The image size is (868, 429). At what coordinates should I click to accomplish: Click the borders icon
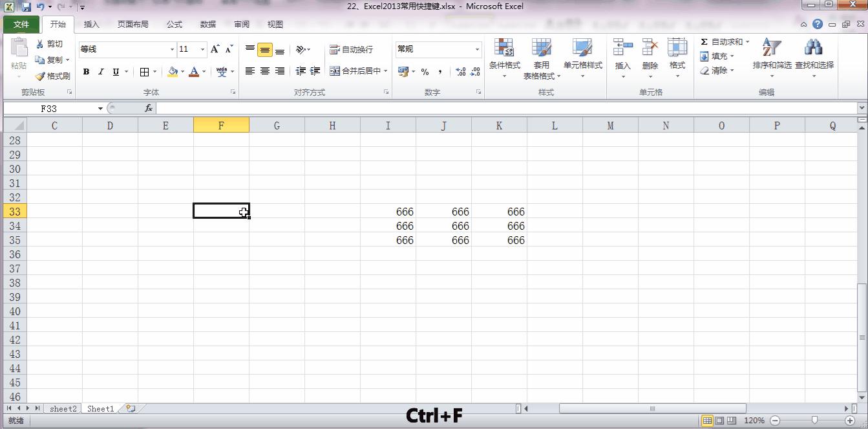tap(145, 72)
